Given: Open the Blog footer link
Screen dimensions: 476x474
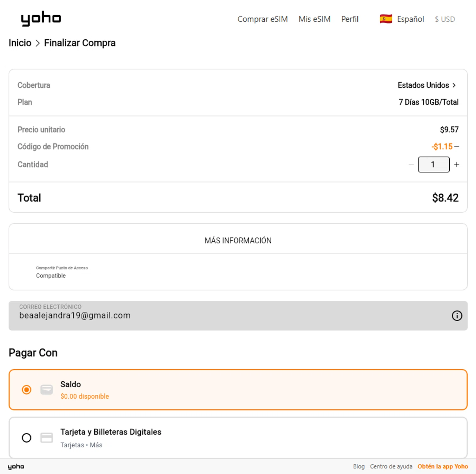Looking at the screenshot, I should [x=359, y=466].
